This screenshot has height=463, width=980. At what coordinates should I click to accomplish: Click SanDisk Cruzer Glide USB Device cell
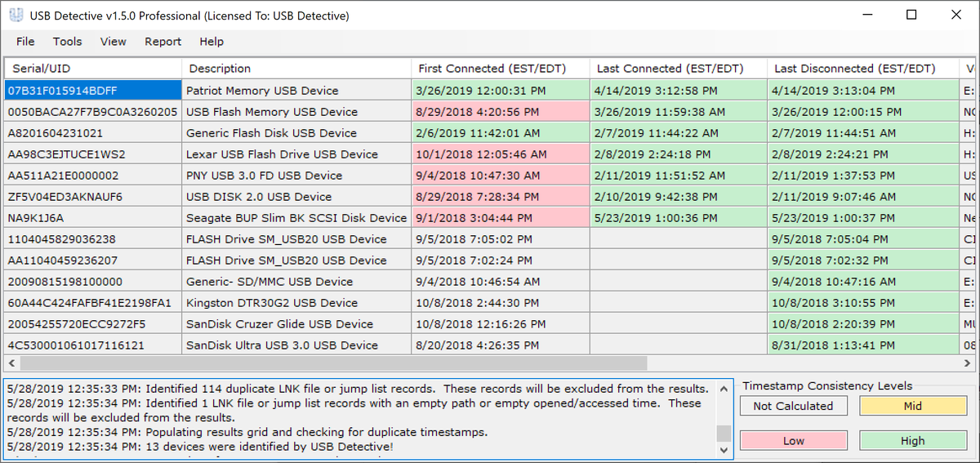point(296,324)
